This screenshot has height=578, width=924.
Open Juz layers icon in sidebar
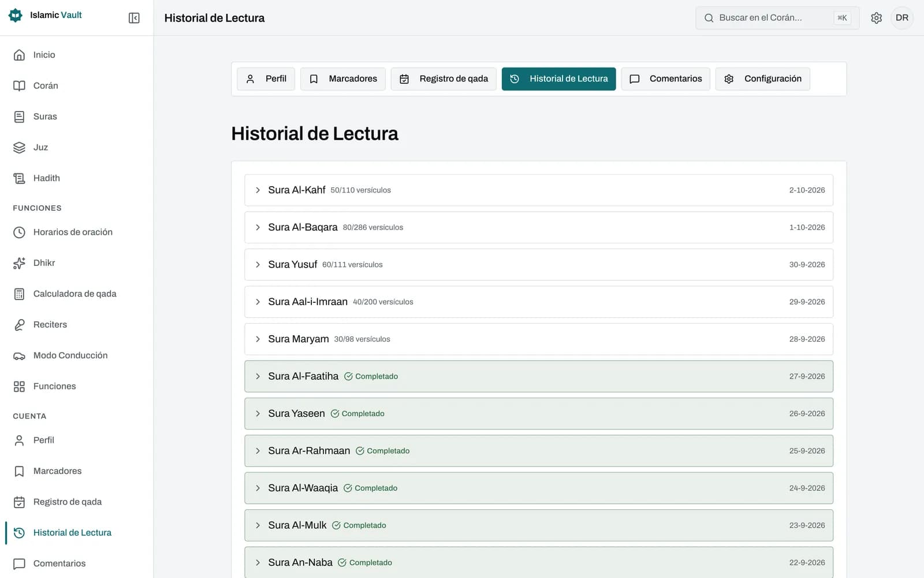pyautogui.click(x=19, y=147)
